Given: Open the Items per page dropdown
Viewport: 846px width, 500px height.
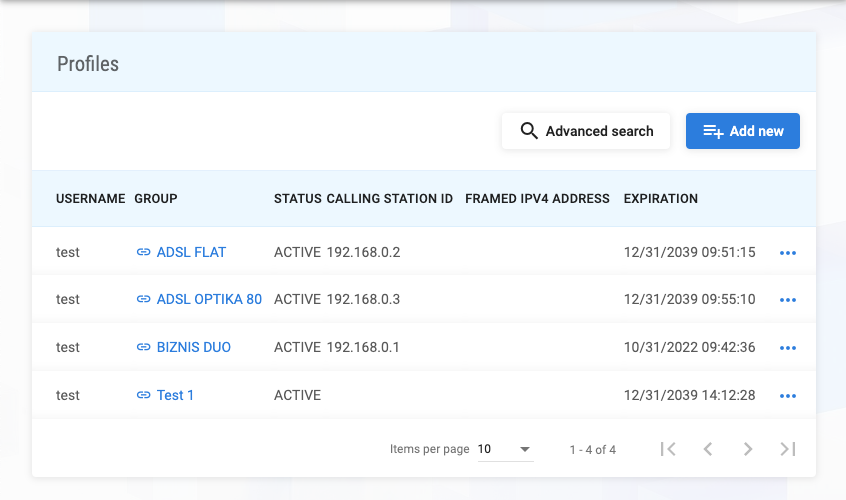Looking at the screenshot, I should click(x=505, y=449).
